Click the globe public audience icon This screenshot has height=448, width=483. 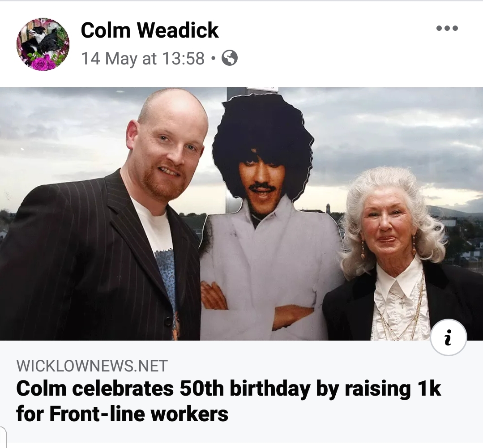coord(230,58)
